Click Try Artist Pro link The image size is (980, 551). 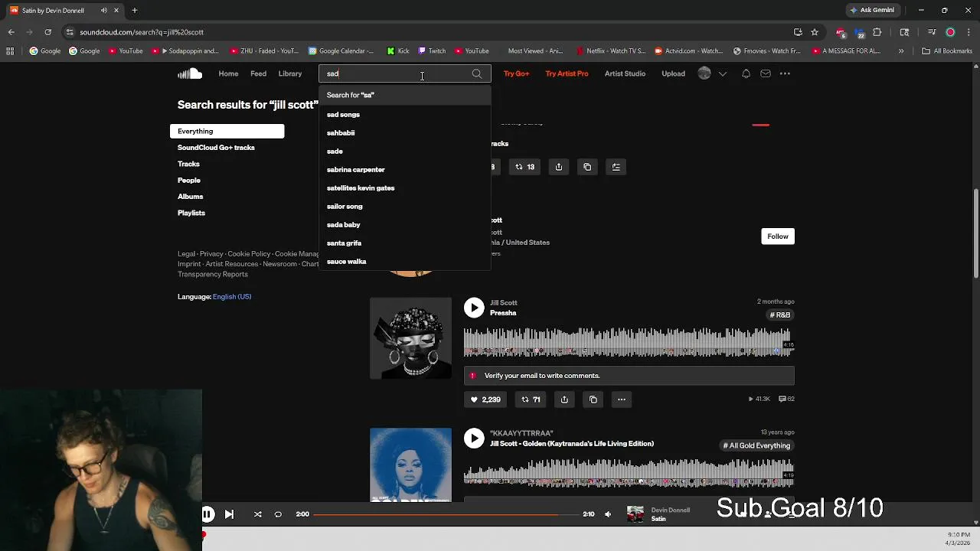(x=567, y=73)
